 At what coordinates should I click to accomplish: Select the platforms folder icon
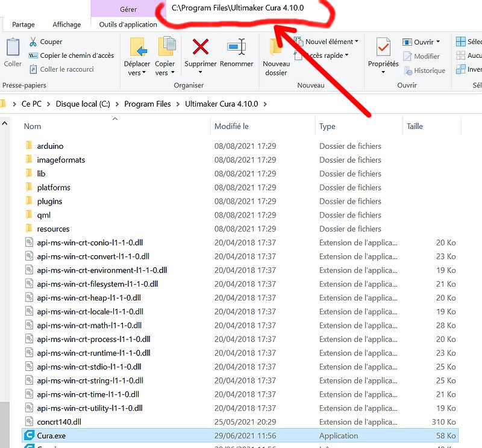point(29,187)
